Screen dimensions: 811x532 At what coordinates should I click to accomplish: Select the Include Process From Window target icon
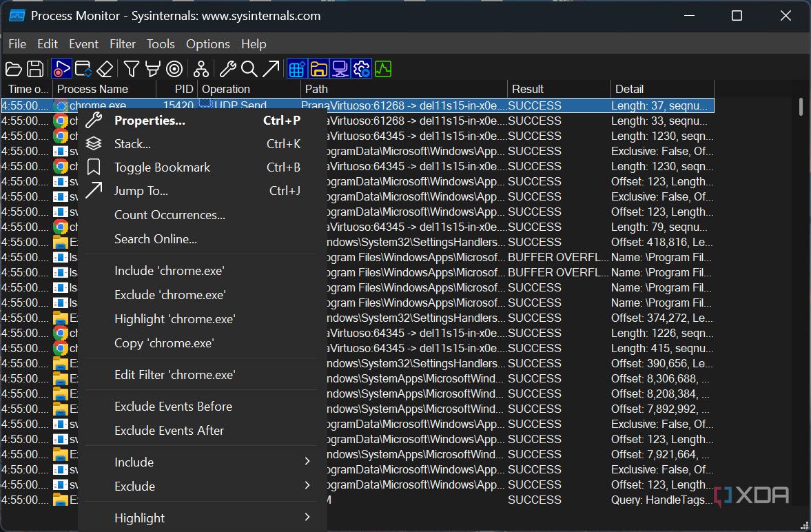174,68
